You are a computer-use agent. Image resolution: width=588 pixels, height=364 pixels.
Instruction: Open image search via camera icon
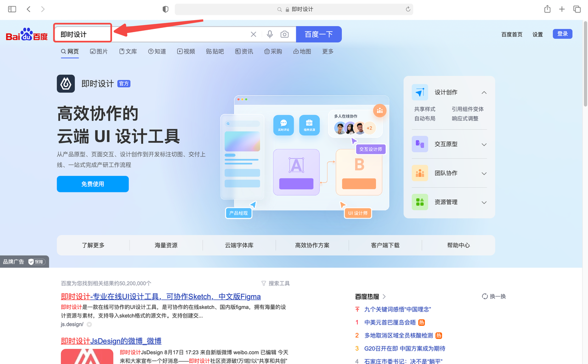pyautogui.click(x=285, y=34)
